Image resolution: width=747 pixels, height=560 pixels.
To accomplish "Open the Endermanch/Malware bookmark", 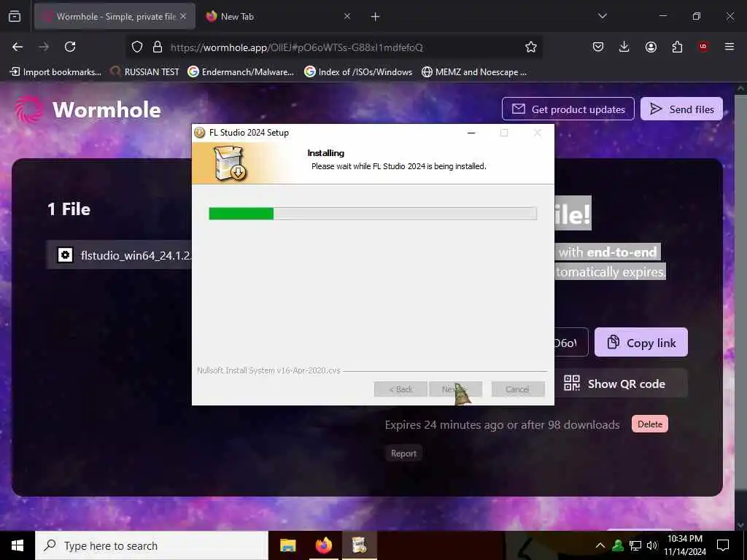I will pyautogui.click(x=241, y=72).
